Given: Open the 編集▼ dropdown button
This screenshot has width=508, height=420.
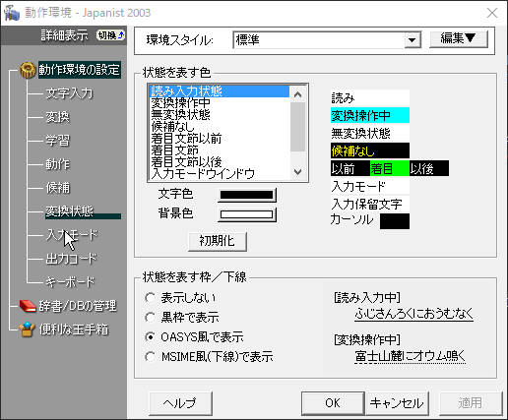Looking at the screenshot, I should tap(459, 38).
